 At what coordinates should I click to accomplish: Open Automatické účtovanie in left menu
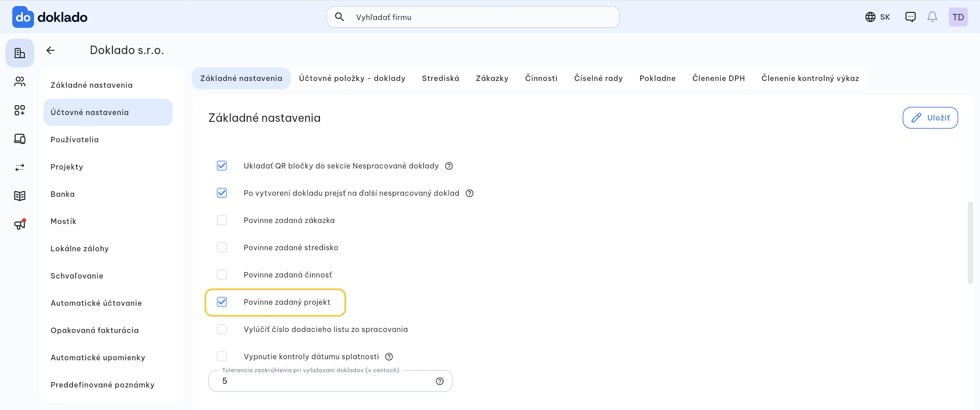click(x=108, y=303)
